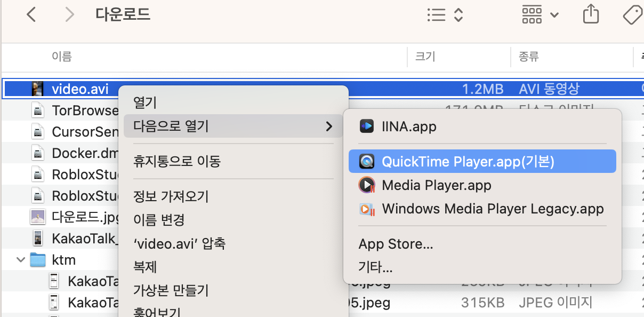Image resolution: width=644 pixels, height=317 pixels.
Task: Sort by the 이름 column header
Action: pos(61,57)
